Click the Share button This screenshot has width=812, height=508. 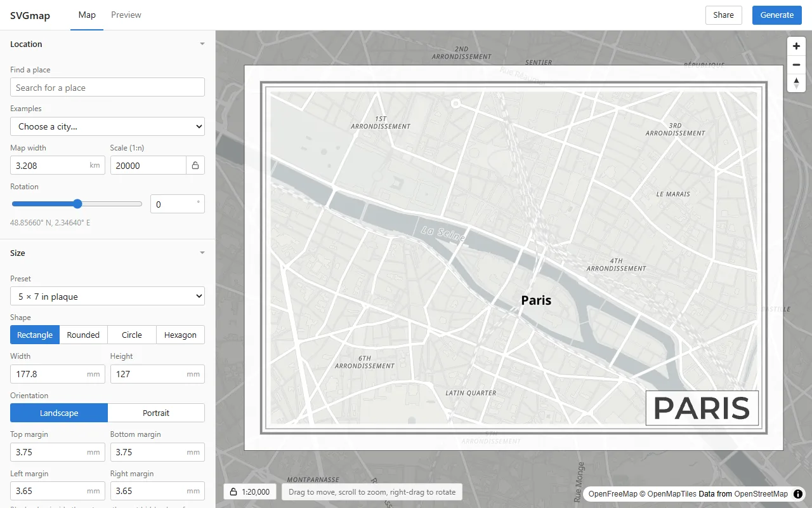723,15
